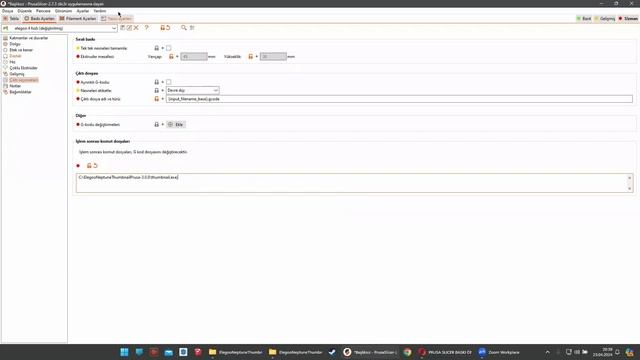Select Gelişmiş in settings sidebar
This screenshot has height=360, width=640.
click(x=17, y=74)
